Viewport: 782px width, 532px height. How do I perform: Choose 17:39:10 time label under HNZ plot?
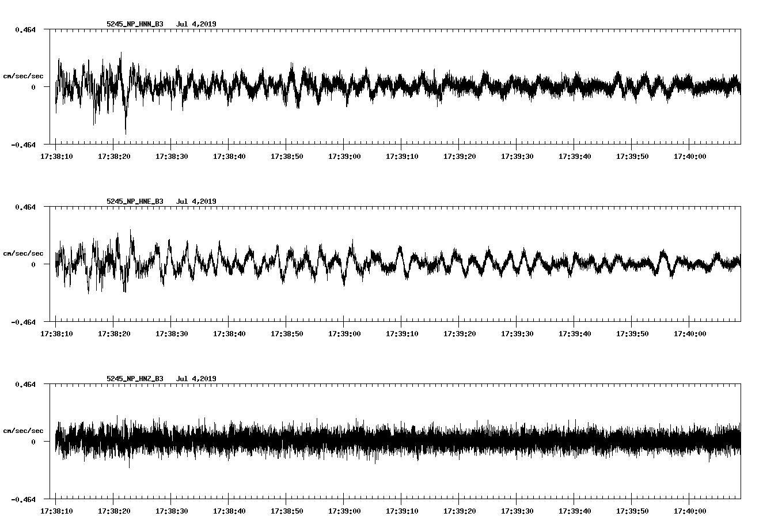point(402,511)
